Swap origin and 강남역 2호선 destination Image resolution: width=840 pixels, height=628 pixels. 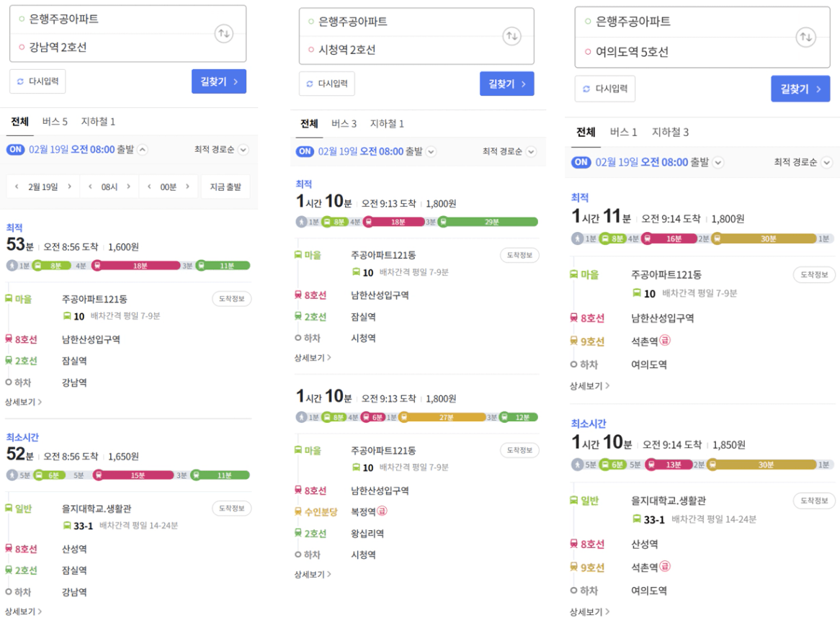point(223,33)
